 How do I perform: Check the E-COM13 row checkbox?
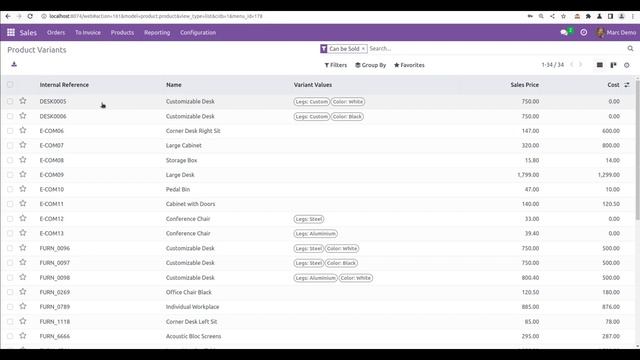click(x=10, y=233)
